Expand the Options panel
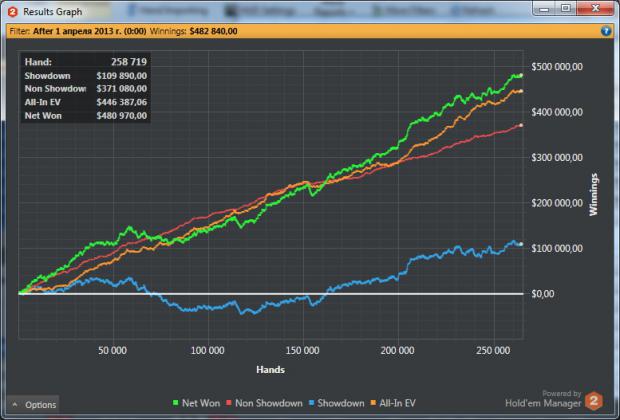Image resolution: width=620 pixels, height=420 pixels. point(33,405)
